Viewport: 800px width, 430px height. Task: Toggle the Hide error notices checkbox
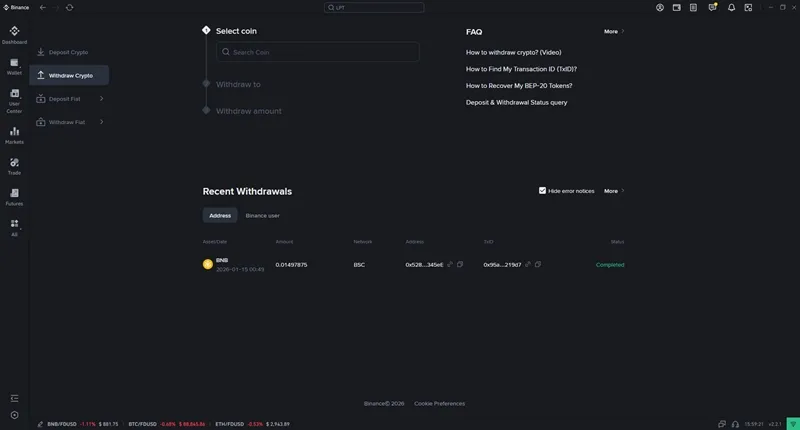(x=542, y=190)
